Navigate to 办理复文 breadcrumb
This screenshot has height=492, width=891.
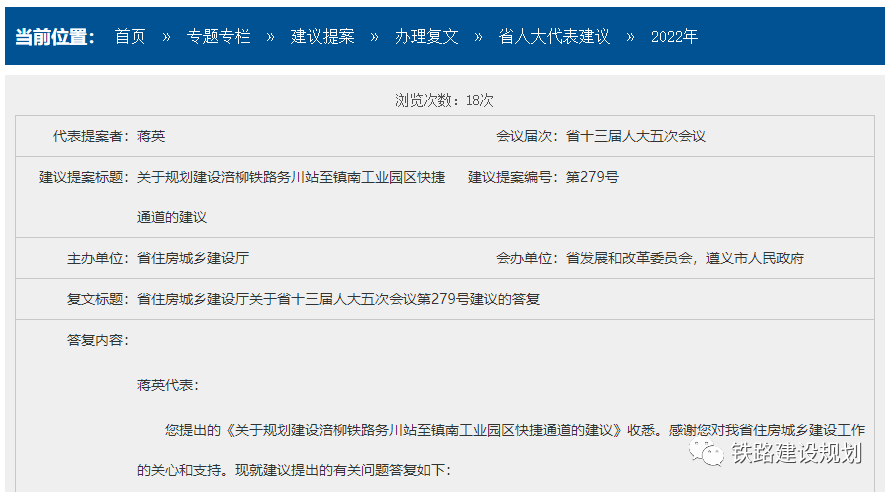pos(427,36)
